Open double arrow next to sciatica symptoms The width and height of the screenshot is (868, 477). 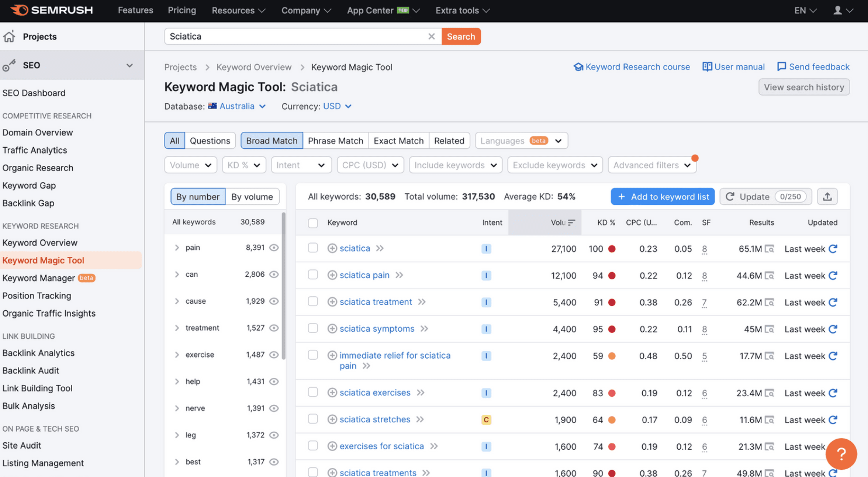(x=424, y=329)
